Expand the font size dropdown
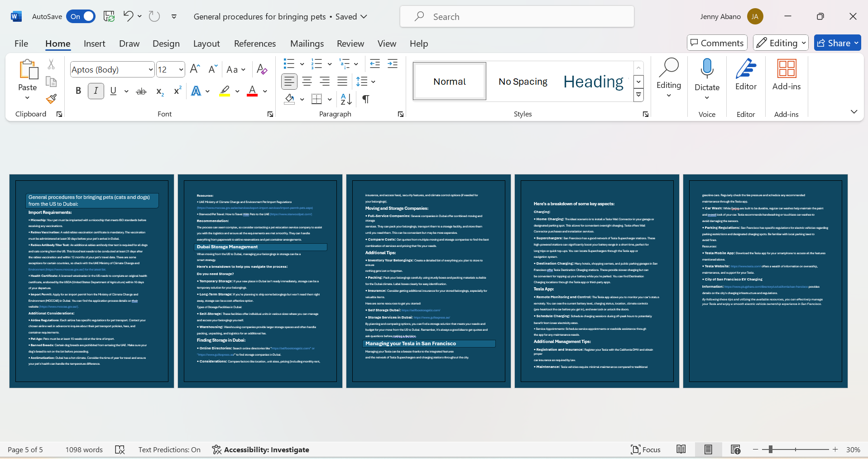868x459 pixels. pos(181,70)
